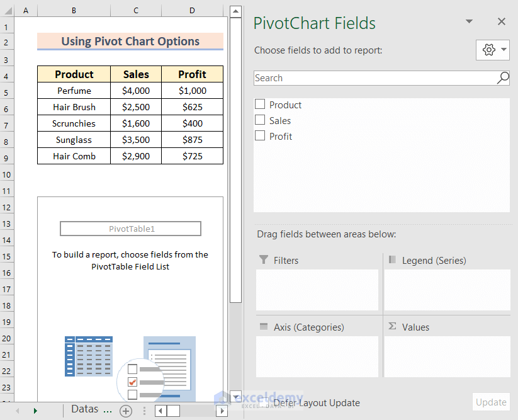Tick the Profit field checkbox
This screenshot has width=518, height=420.
coord(260,136)
